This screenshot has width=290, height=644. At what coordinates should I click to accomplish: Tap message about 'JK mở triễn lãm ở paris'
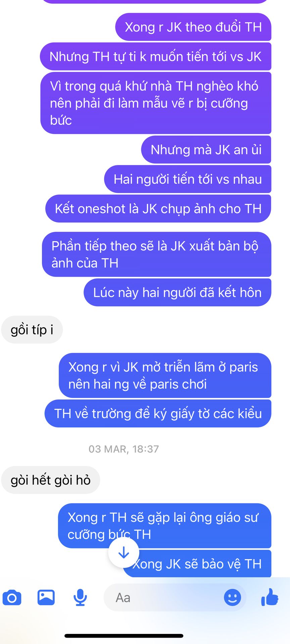point(165,375)
